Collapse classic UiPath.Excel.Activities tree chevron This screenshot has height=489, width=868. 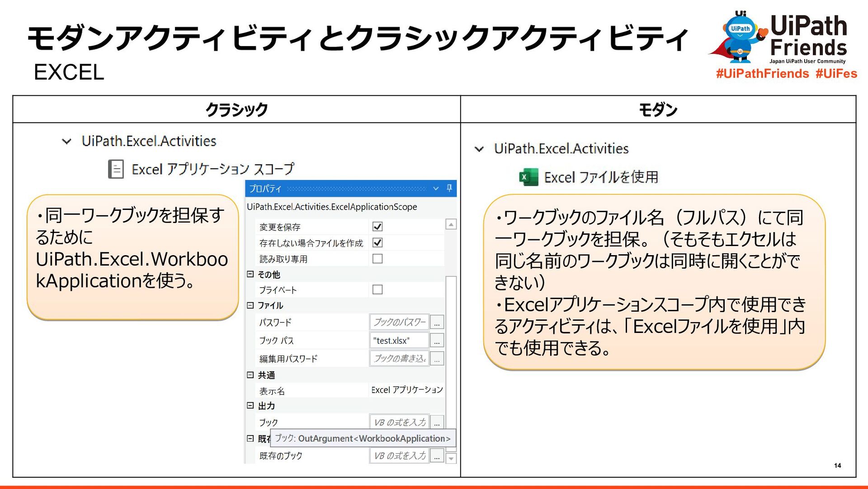(66, 142)
